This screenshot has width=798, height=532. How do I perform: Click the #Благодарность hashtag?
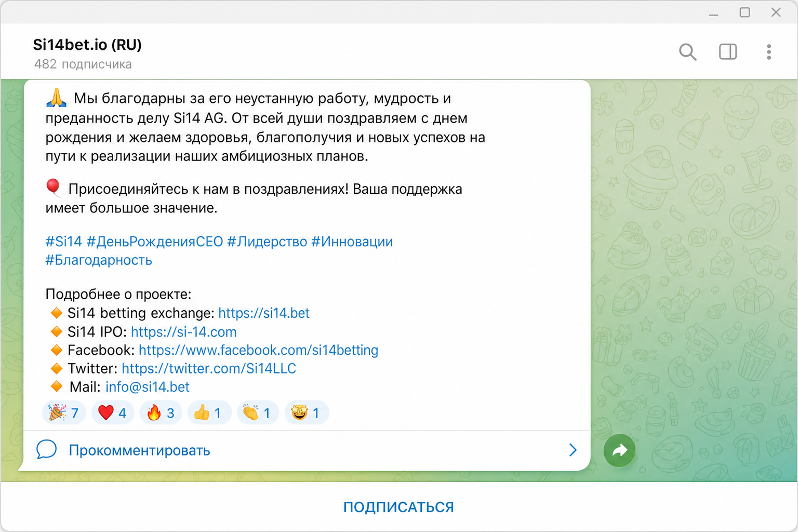99,260
